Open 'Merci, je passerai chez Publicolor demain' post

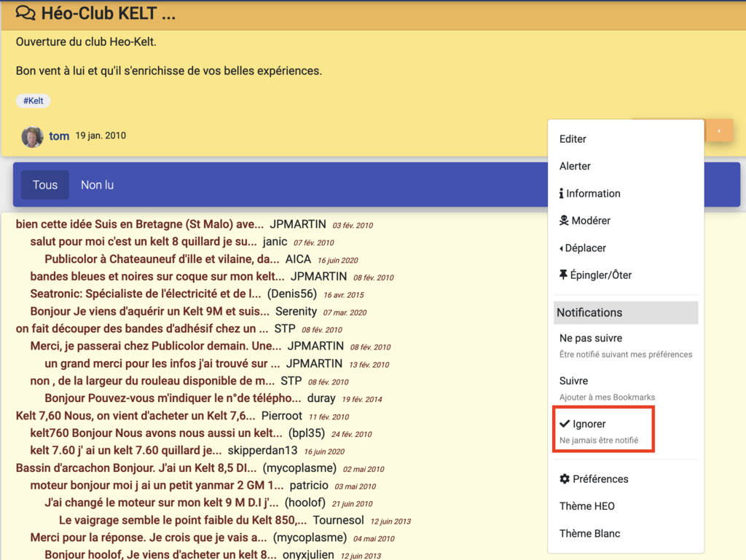tap(156, 346)
